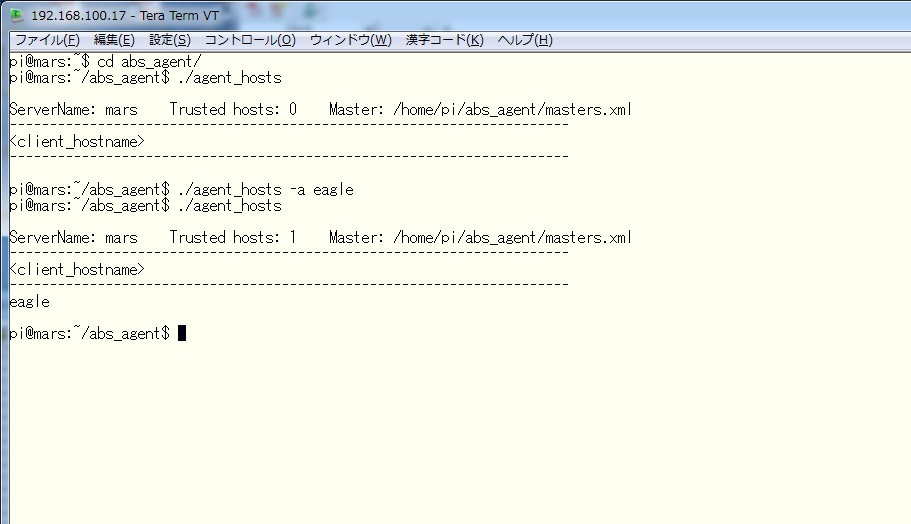Click the first 'Master: /home/pi/abs_agent/masters.xml' path
Viewport: 911px width, 524px height.
[480, 109]
